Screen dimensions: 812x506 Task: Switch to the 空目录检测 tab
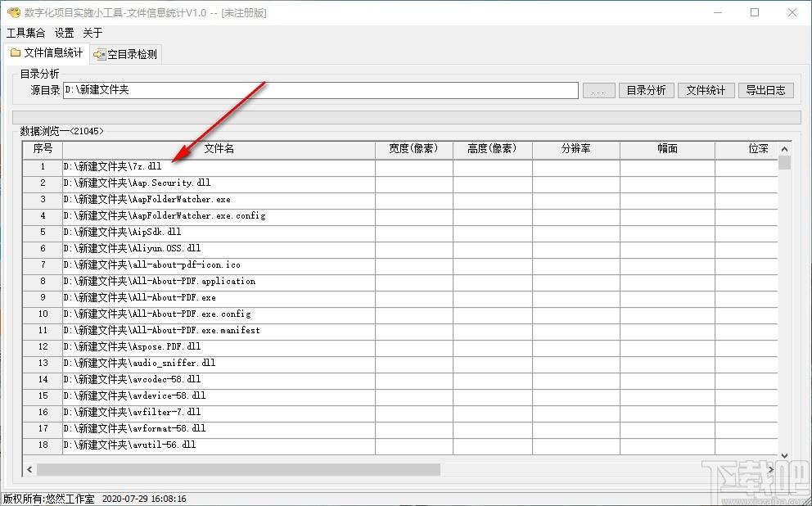[126, 54]
